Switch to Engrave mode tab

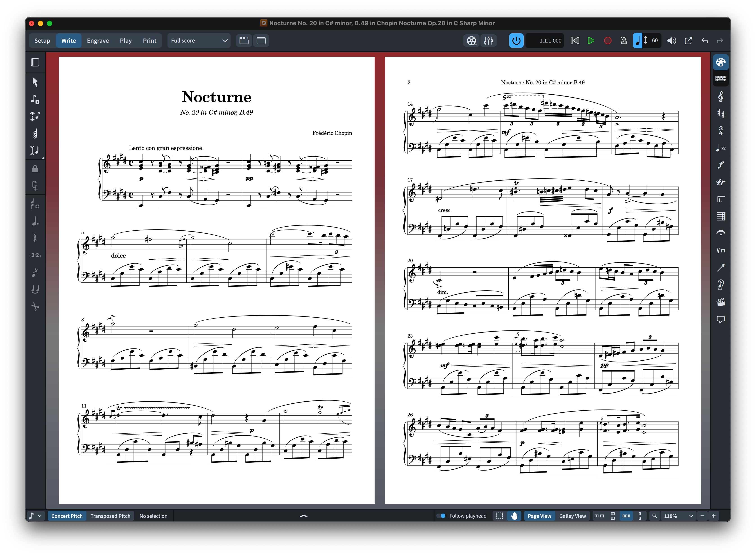tap(98, 41)
